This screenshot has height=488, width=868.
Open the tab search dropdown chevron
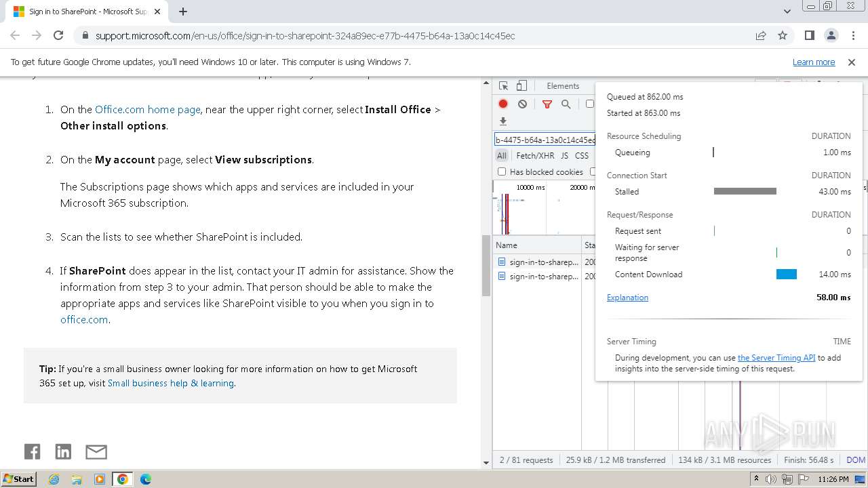(787, 12)
